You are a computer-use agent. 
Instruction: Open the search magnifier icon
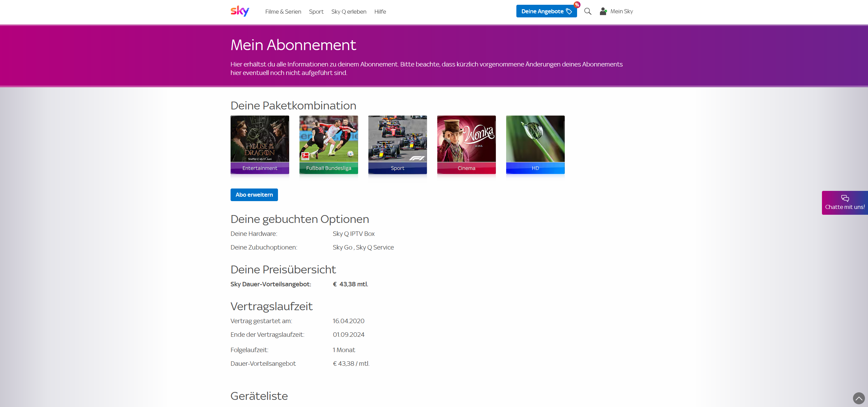[588, 11]
